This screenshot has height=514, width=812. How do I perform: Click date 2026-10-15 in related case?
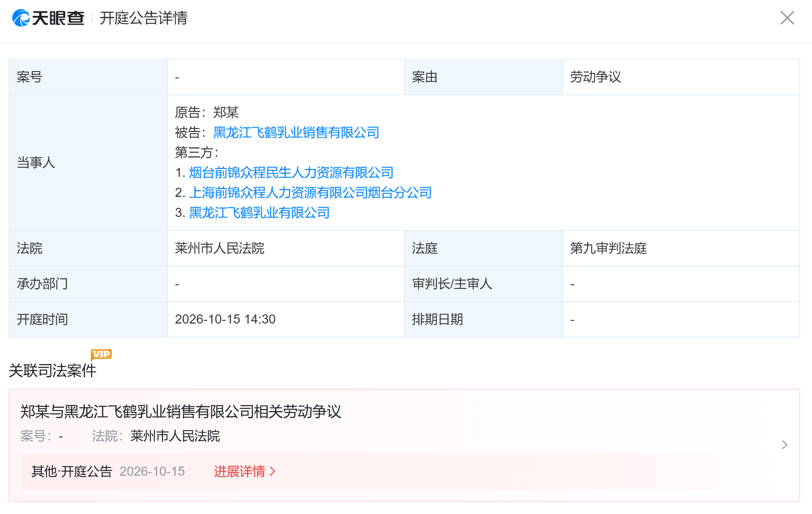(x=152, y=471)
